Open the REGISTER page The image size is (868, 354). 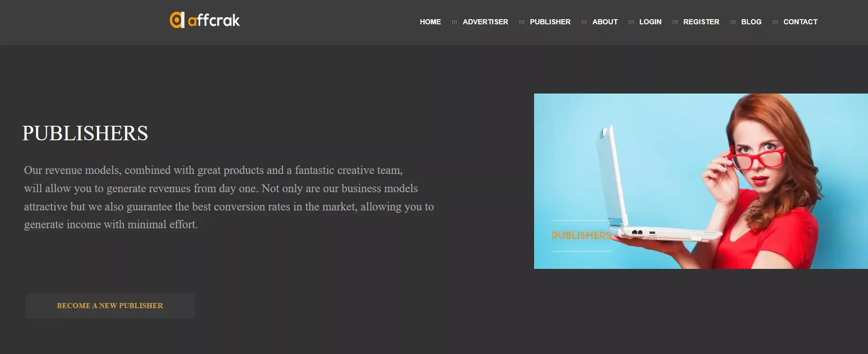[701, 22]
